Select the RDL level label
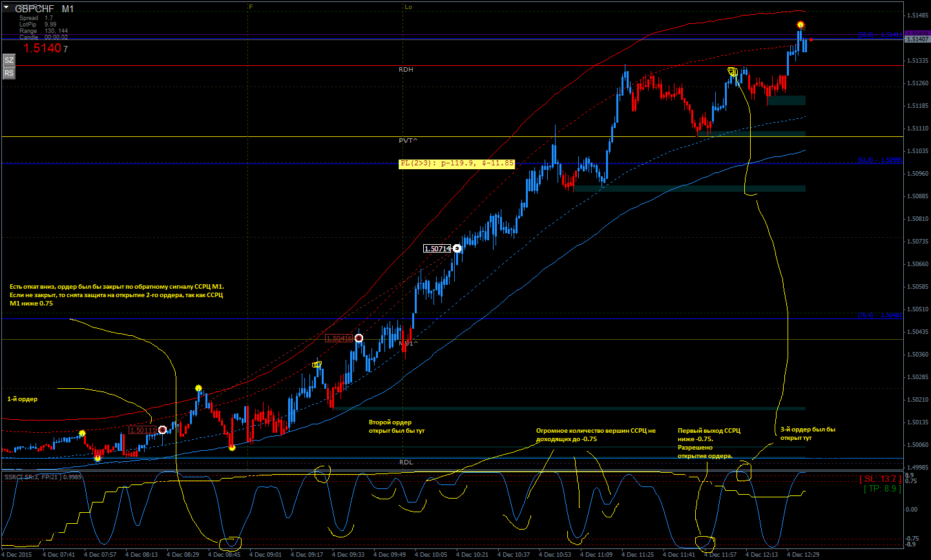 (406, 462)
